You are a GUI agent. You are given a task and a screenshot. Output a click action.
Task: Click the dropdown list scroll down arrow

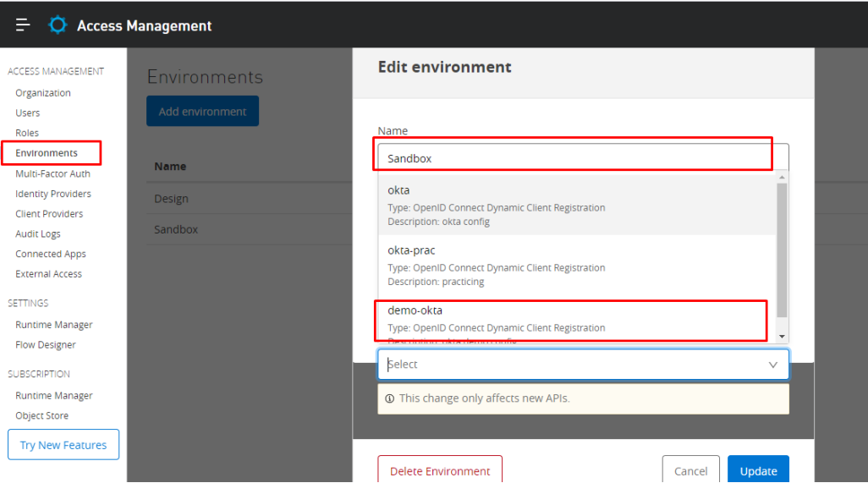pos(782,337)
